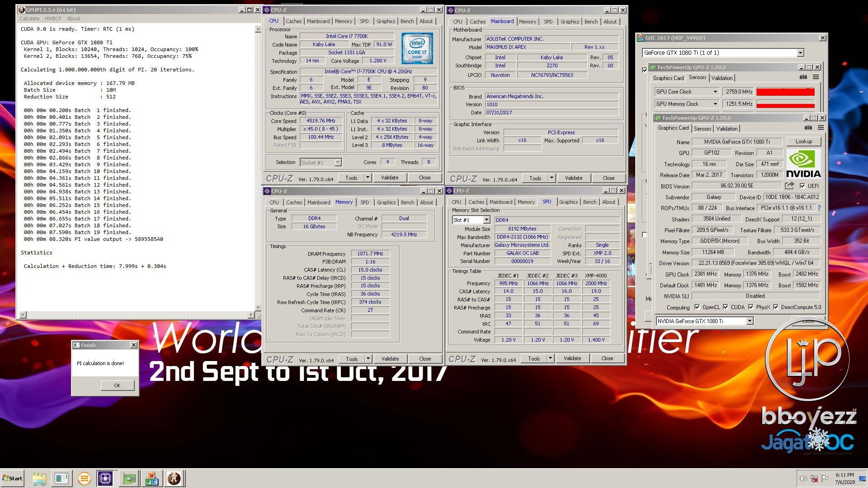Toggle the CUDA checkbox
Screen dimensions: 868x488
tap(726, 307)
